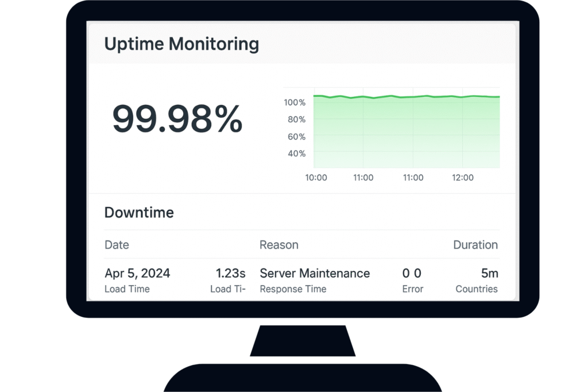
Task: Click the 80% axis label
Action: [x=296, y=119]
